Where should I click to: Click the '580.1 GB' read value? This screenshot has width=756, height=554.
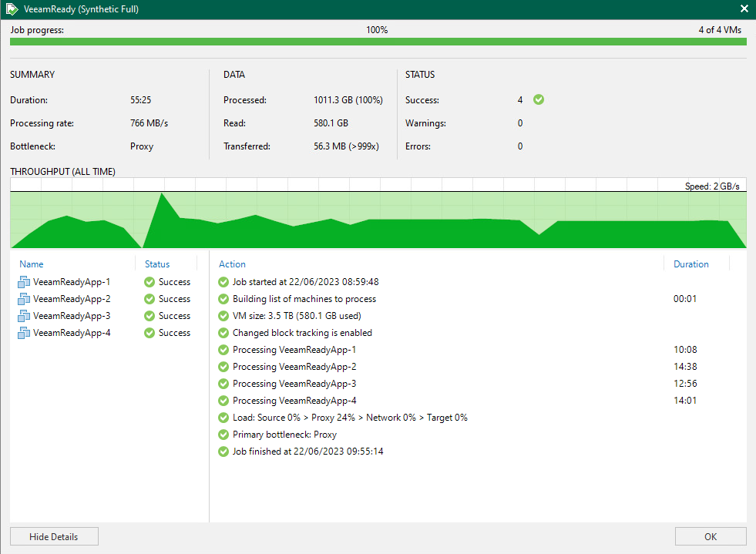point(331,123)
